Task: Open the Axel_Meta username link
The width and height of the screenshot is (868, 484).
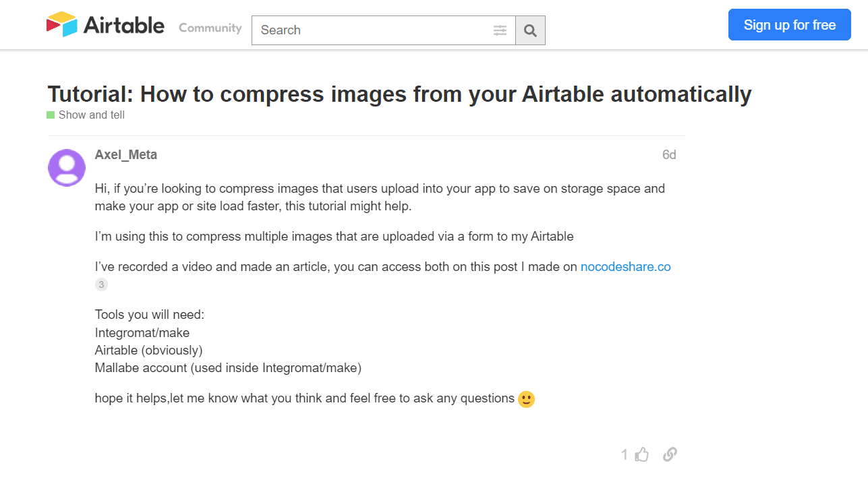Action: click(x=126, y=154)
